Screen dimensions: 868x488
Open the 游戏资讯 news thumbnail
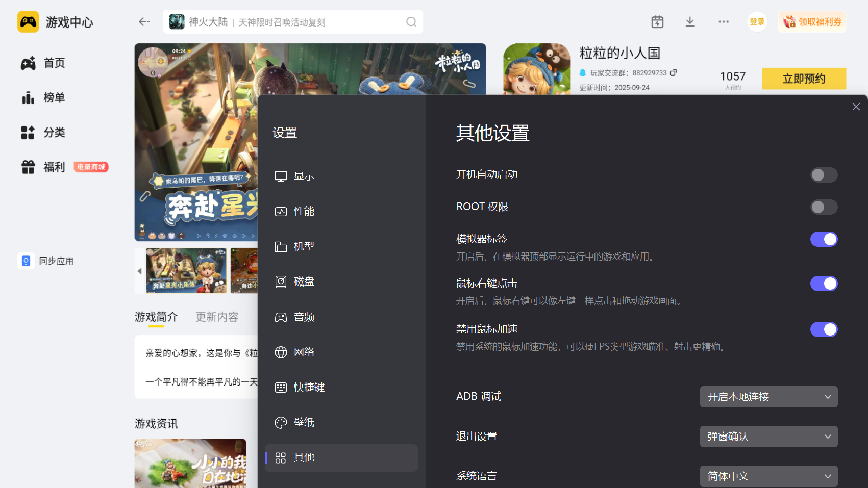pyautogui.click(x=190, y=464)
